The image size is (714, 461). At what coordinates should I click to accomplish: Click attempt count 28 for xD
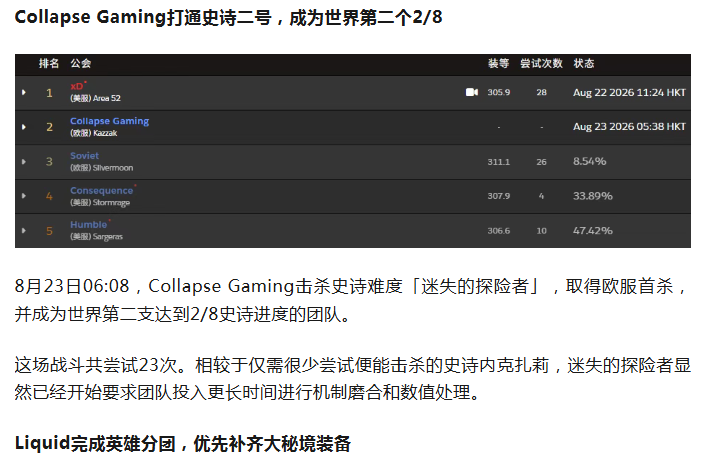541,92
